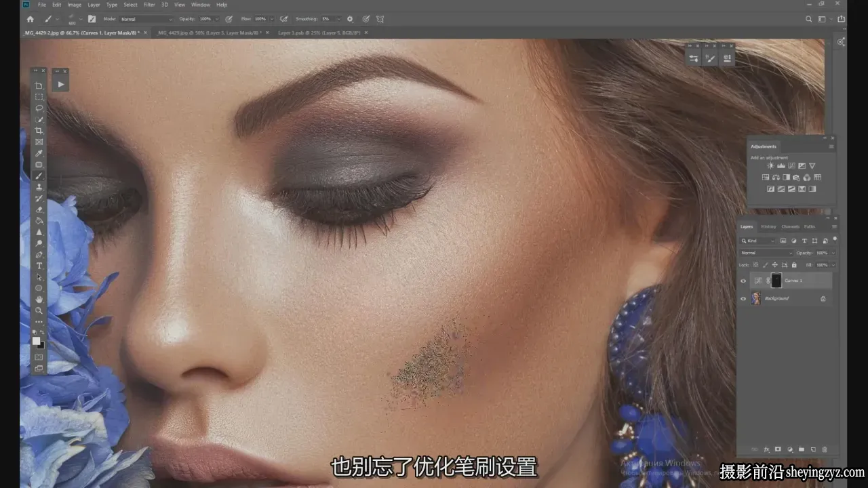The width and height of the screenshot is (868, 488).
Task: Select the Crop tool
Action: tap(39, 130)
